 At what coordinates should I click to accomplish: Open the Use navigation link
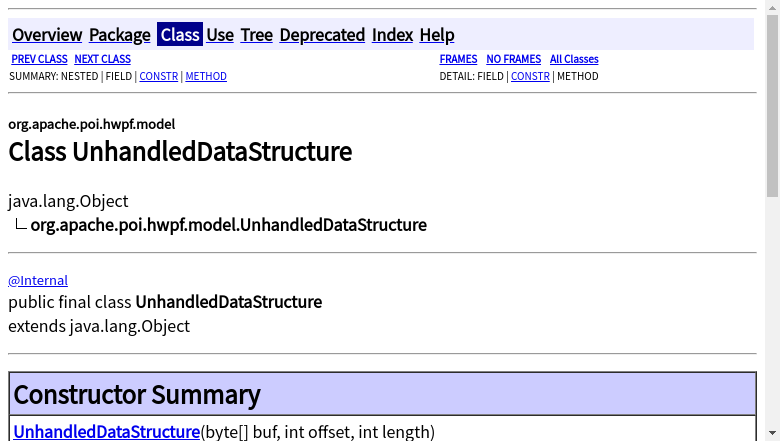pos(220,35)
